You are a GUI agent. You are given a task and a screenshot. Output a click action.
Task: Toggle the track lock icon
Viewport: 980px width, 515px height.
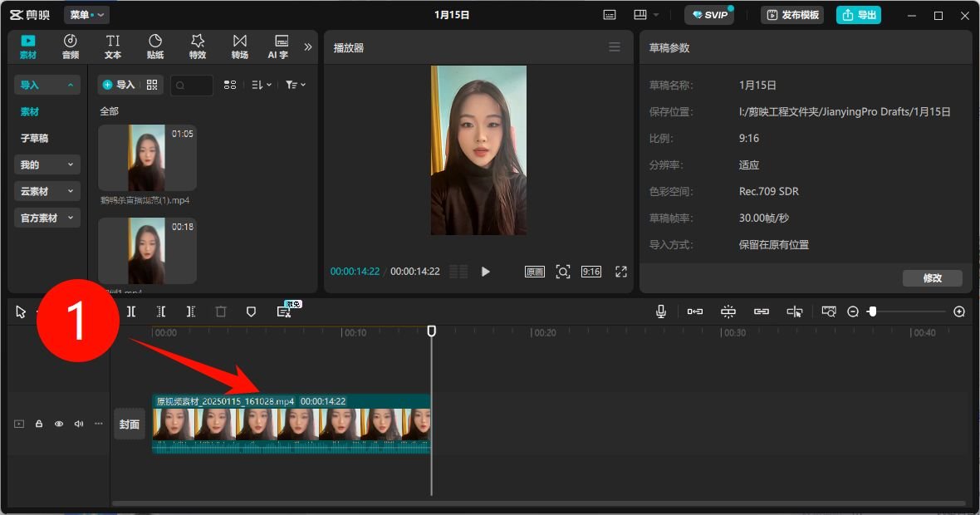tap(39, 424)
